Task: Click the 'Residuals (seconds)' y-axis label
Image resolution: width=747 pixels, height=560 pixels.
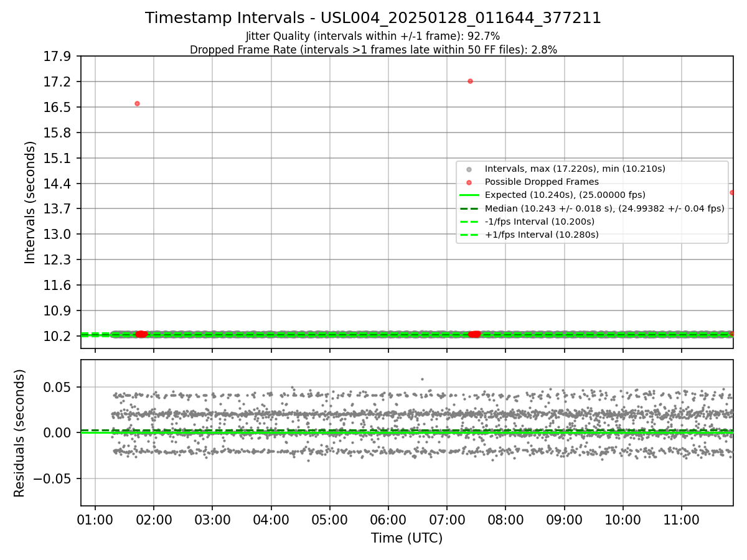Action: coord(20,433)
